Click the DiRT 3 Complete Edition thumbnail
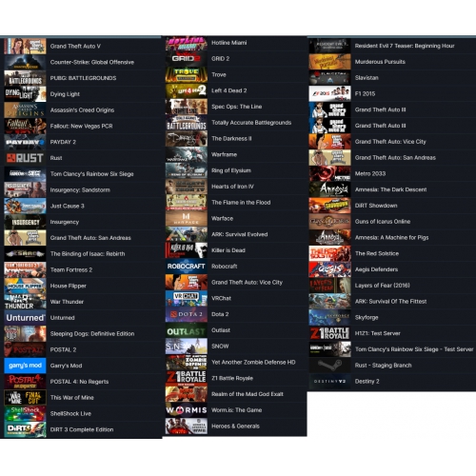Viewport: 476px width, 476px height. (x=25, y=429)
